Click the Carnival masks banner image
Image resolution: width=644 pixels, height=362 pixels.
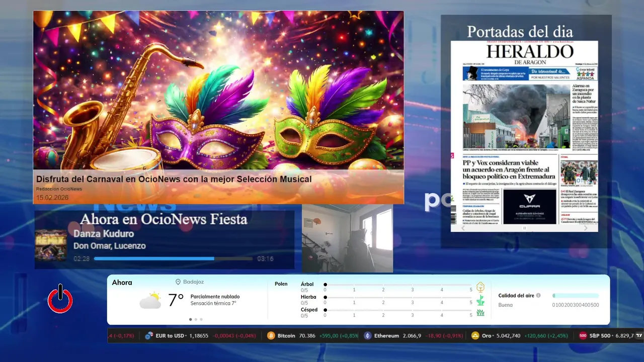coord(218,107)
